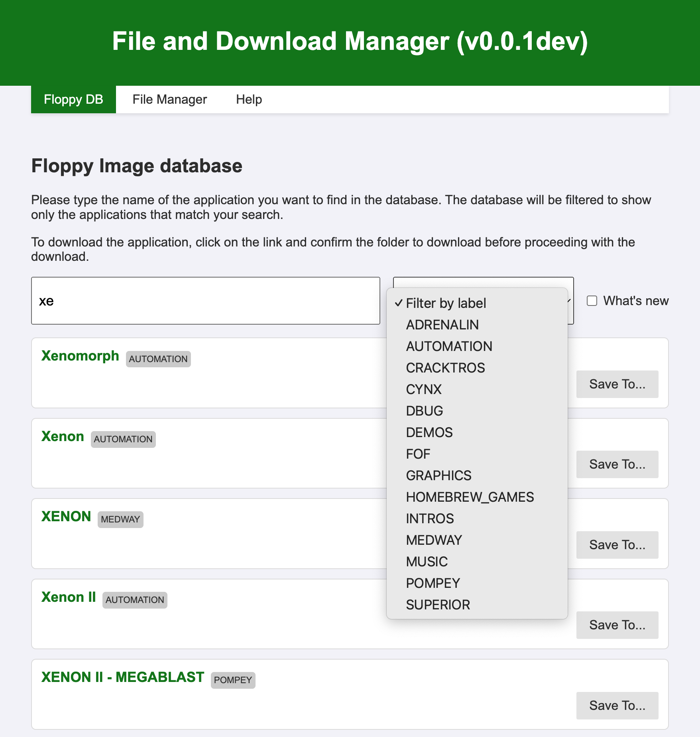Open XENON II - MEGABLAST link
This screenshot has width=700, height=737.
(x=123, y=677)
